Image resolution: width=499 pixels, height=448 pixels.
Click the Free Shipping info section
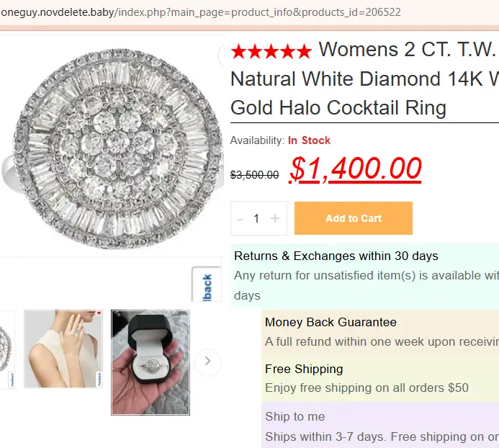380,378
